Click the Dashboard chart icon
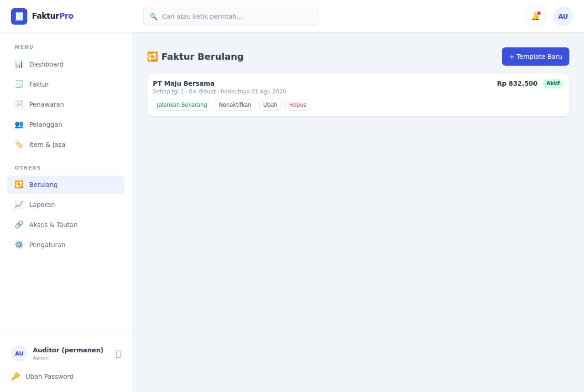584x392 pixels. coord(19,64)
